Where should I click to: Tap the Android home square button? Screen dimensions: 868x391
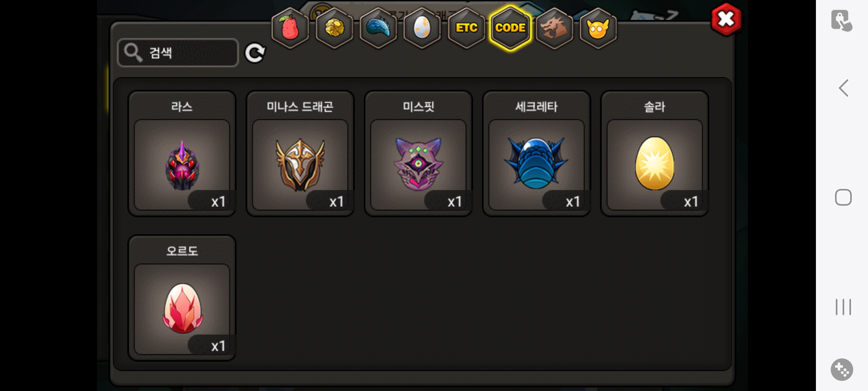[x=843, y=197]
